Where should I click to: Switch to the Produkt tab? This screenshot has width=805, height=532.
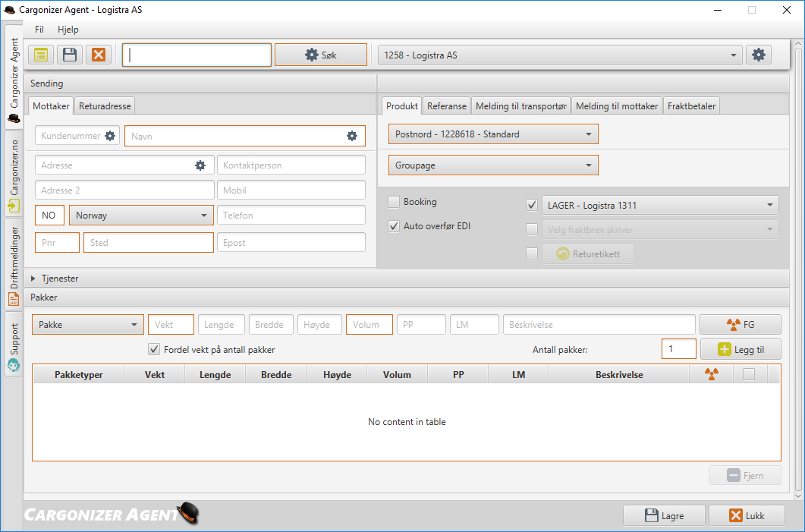[402, 105]
